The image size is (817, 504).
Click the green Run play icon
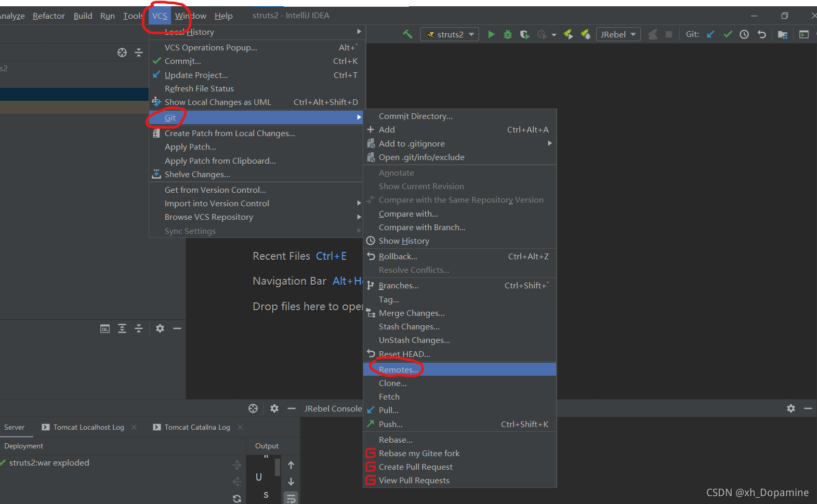491,34
